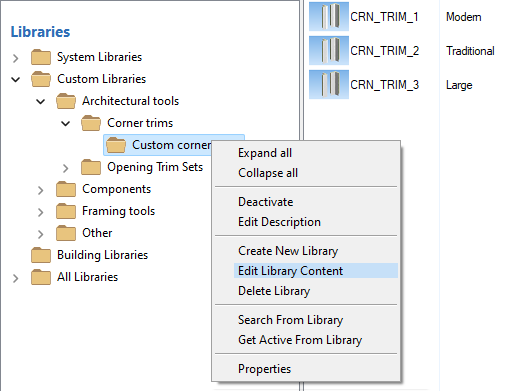506x392 pixels.
Task: Select the Other library tree item
Action: (x=97, y=233)
